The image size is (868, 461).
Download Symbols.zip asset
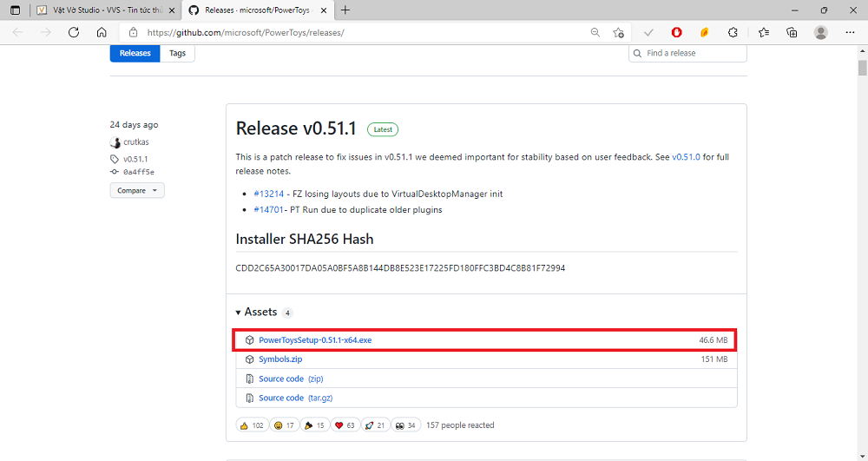[280, 359]
